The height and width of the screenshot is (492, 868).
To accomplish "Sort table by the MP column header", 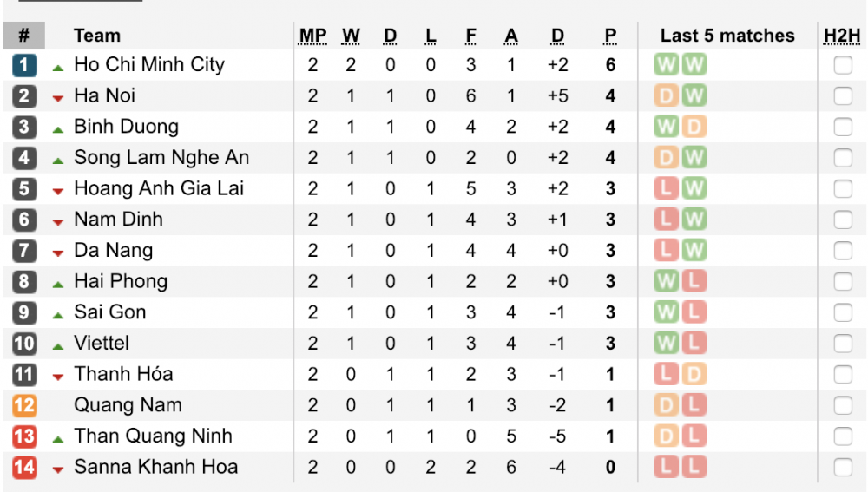I will point(312,36).
